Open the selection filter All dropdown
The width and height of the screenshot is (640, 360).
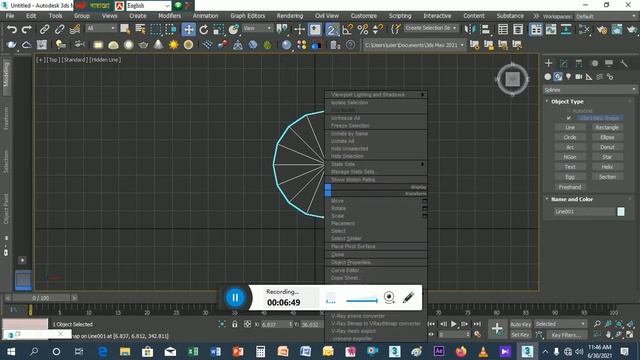coord(101,28)
